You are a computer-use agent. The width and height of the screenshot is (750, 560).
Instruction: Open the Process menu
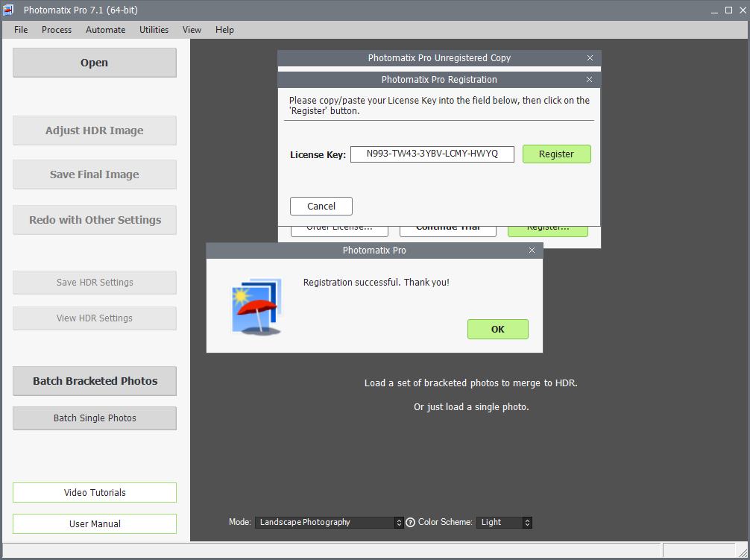57,30
